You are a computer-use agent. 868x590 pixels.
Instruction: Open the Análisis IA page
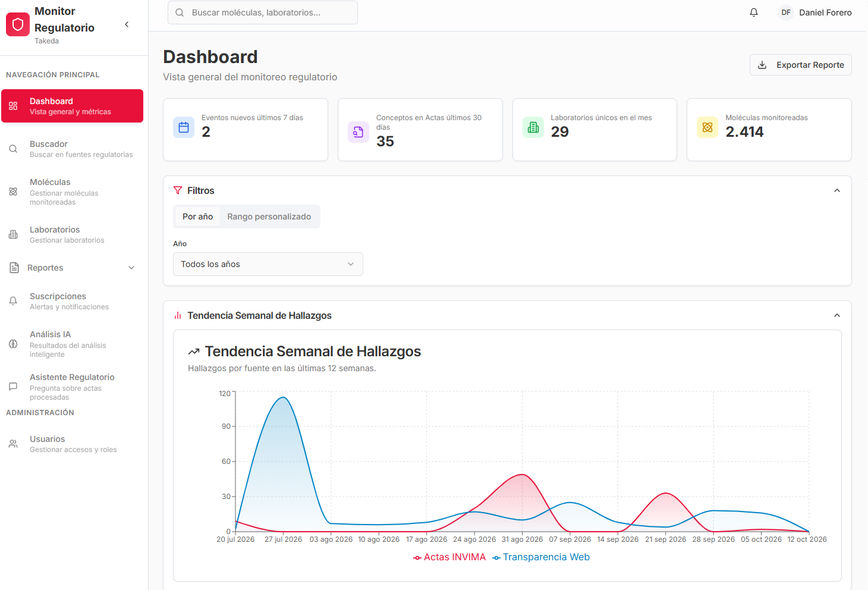(x=72, y=344)
